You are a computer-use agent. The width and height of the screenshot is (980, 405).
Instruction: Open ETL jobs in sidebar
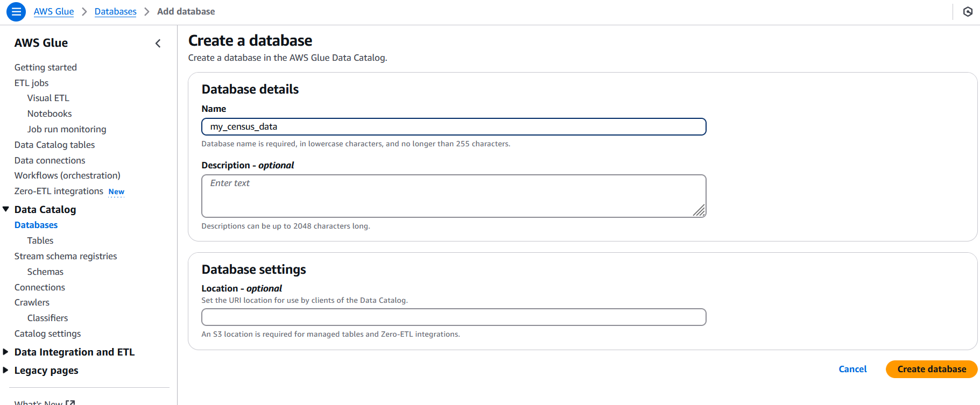click(x=31, y=83)
